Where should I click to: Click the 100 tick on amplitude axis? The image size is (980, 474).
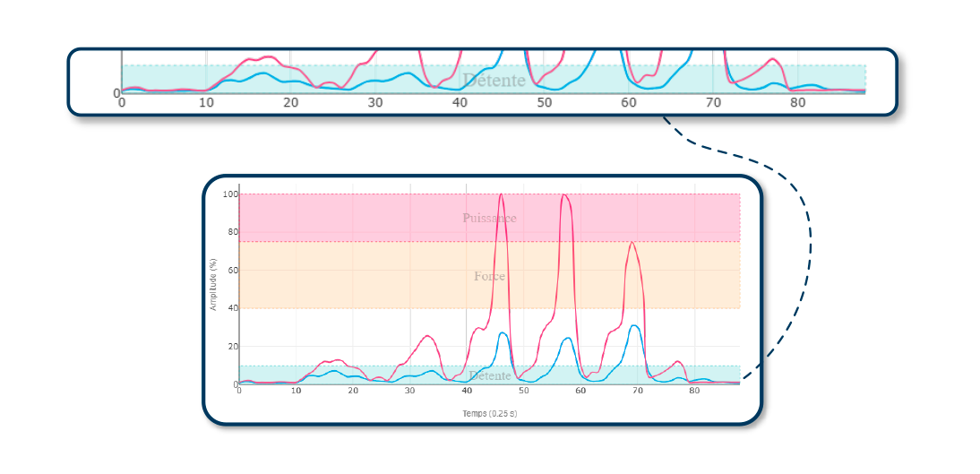click(x=231, y=194)
